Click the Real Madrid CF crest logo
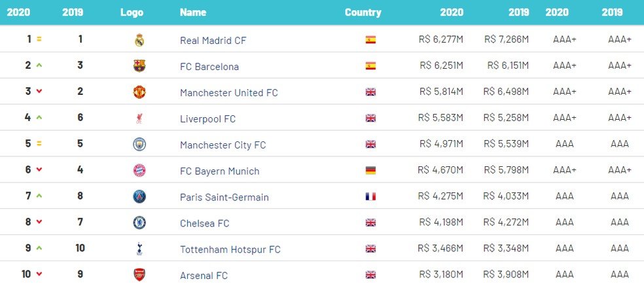Image resolution: width=644 pixels, height=286 pixels. click(x=139, y=40)
